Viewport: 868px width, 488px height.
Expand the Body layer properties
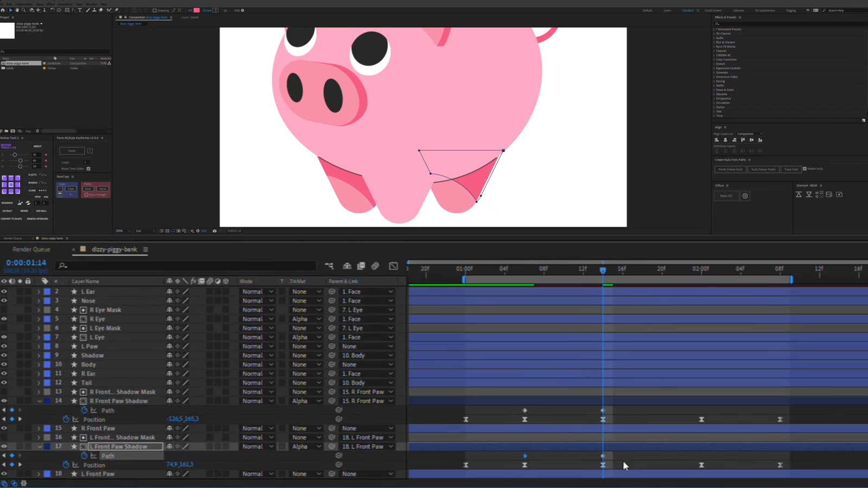[x=39, y=364]
